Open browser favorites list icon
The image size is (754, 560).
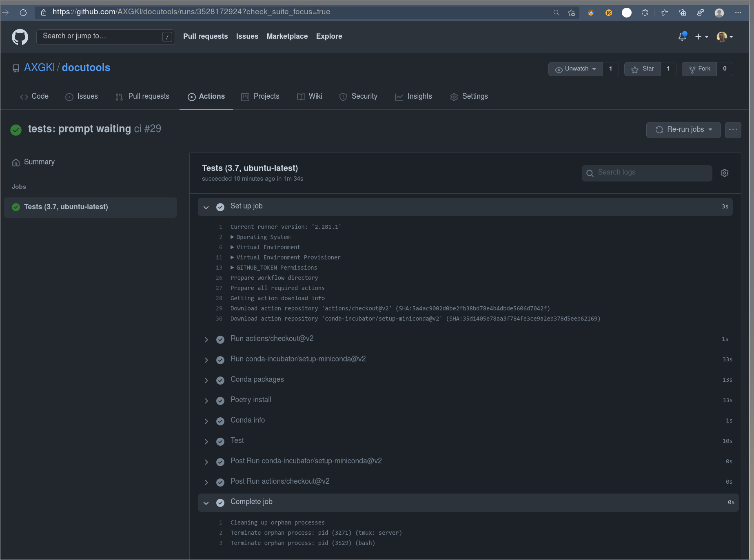pyautogui.click(x=665, y=13)
